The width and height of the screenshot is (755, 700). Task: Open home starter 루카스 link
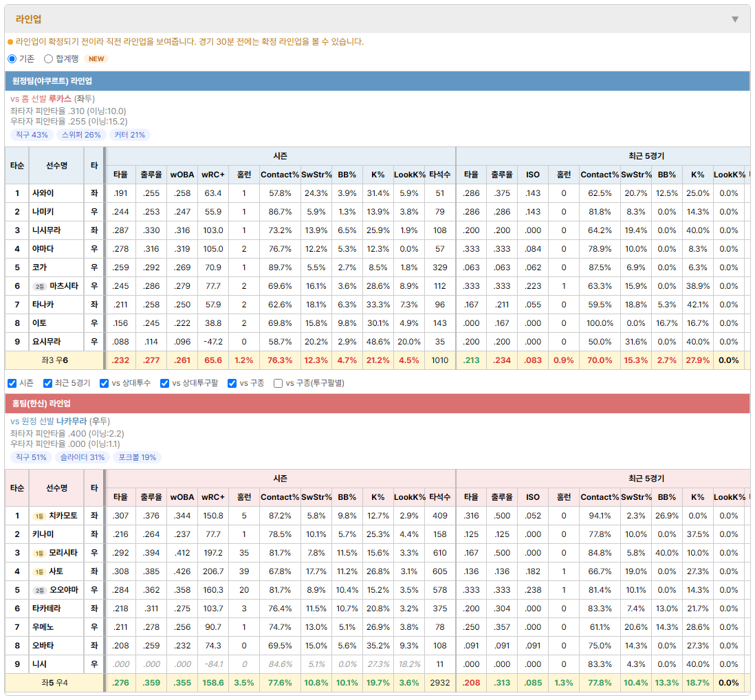click(x=61, y=99)
